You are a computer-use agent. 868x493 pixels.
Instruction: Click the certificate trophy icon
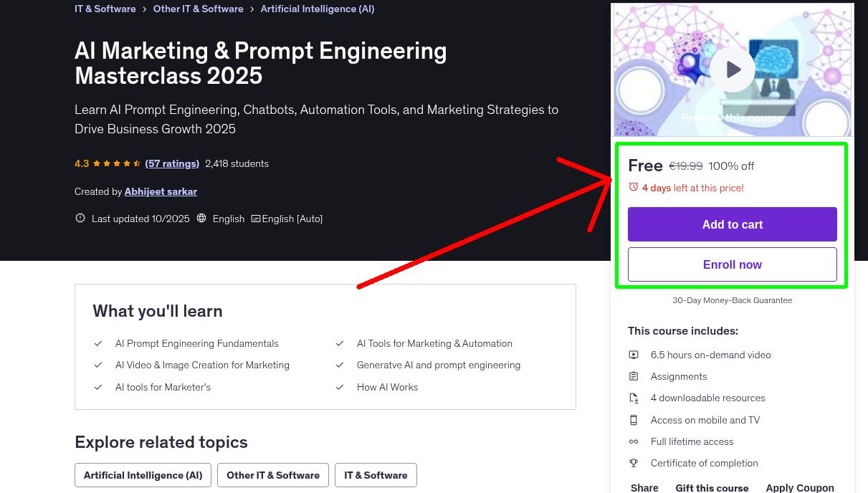coord(634,463)
